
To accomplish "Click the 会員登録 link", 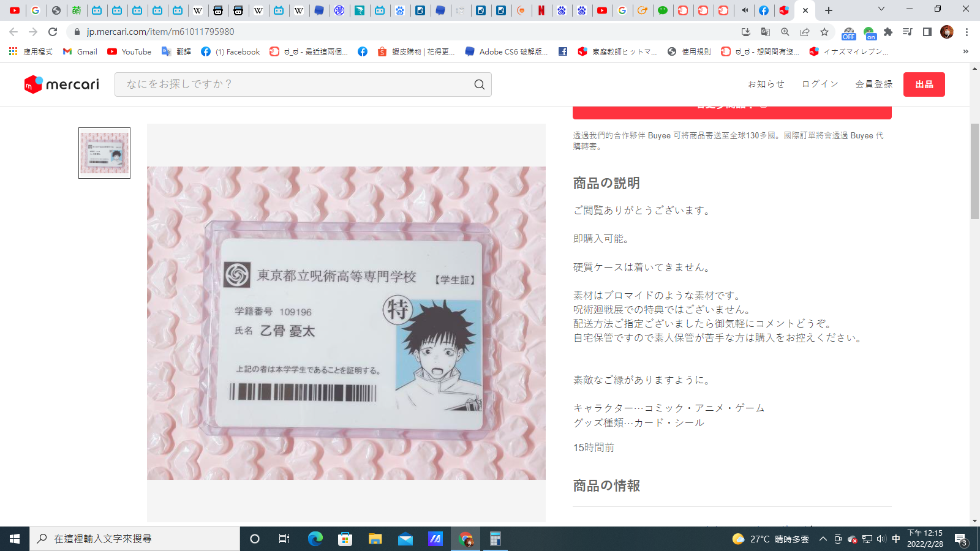I will point(874,84).
